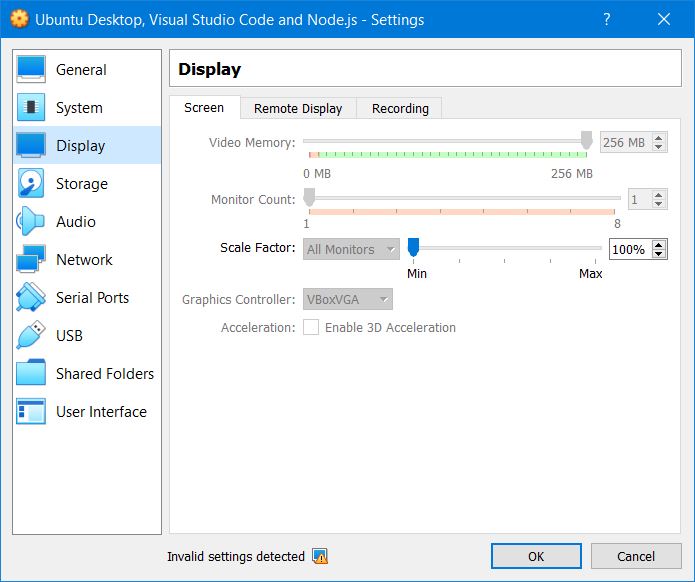695x582 pixels.
Task: Switch to the Remote Display tab
Action: coord(298,109)
